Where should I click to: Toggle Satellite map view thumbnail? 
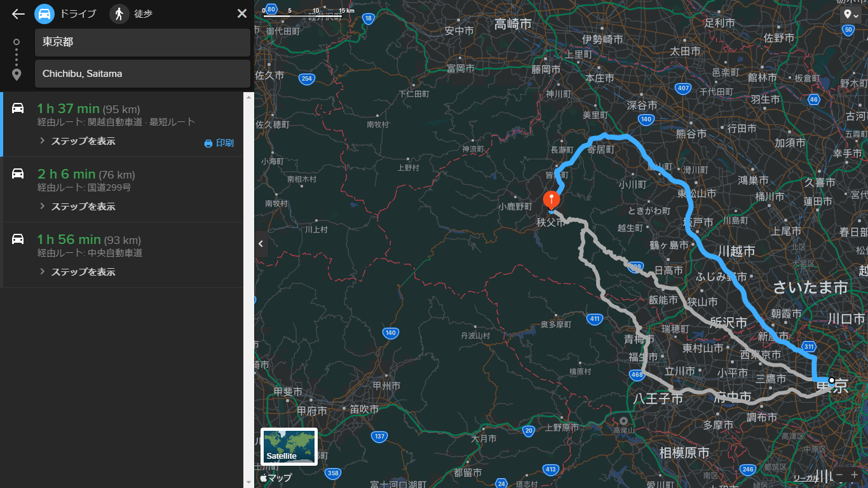[x=288, y=447]
